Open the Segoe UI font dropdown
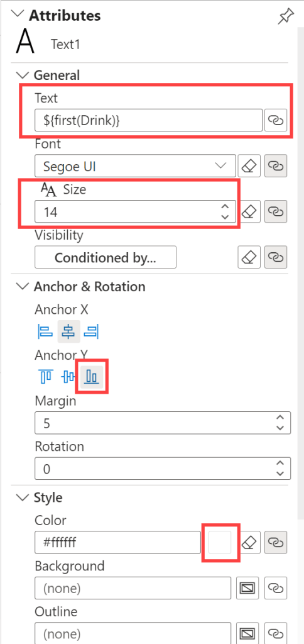The width and height of the screenshot is (304, 644). (x=136, y=166)
